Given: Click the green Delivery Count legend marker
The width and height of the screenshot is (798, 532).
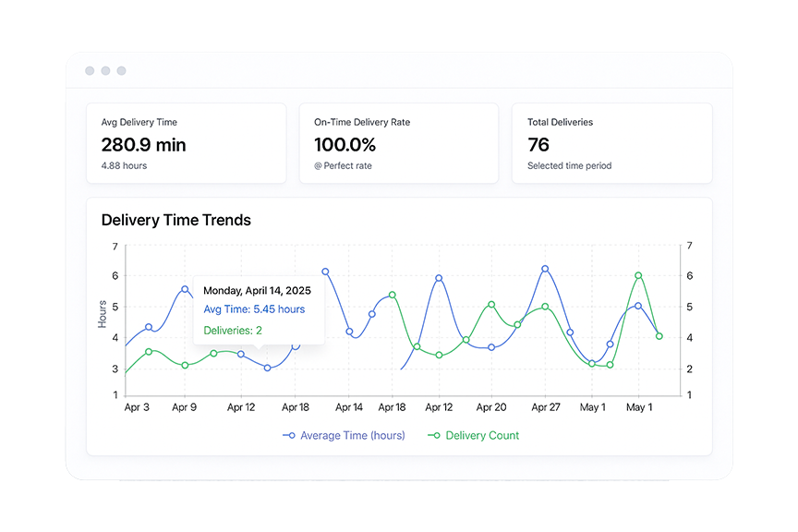Looking at the screenshot, I should coord(434,435).
